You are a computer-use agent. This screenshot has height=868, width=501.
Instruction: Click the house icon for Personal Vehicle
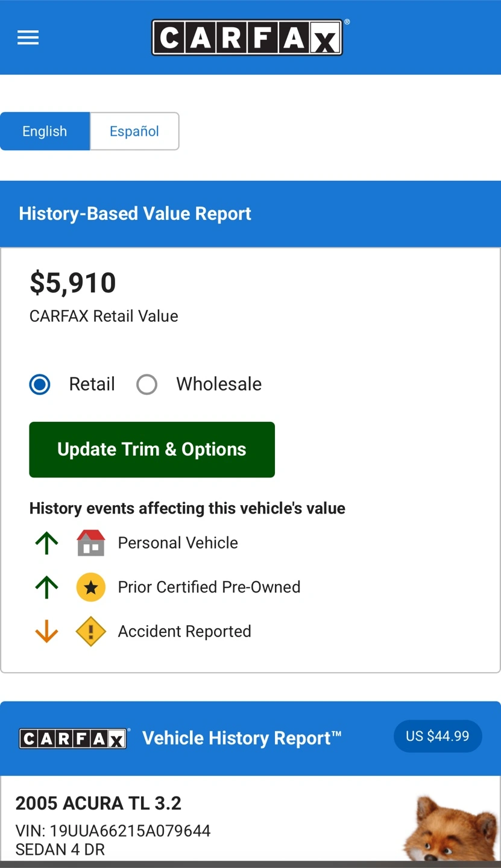pos(91,543)
